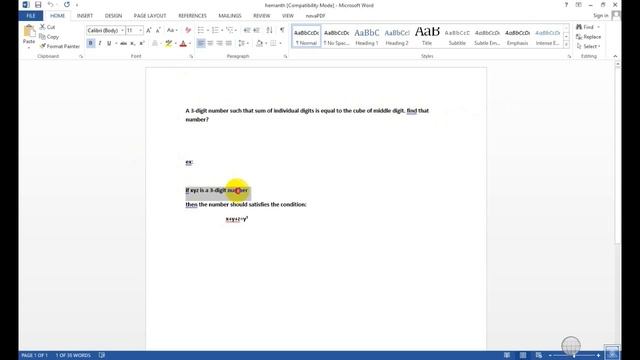640x360 pixels.
Task: Zoom out with the minus button
Action: click(550, 356)
